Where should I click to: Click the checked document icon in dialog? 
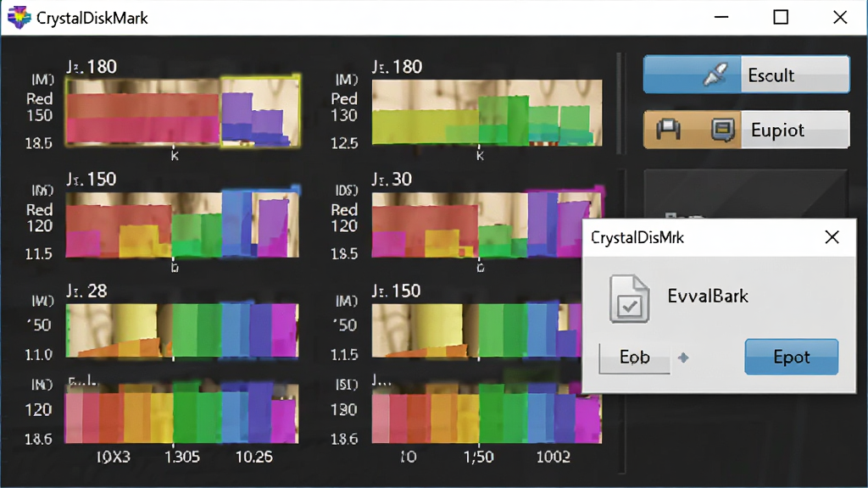tap(630, 299)
